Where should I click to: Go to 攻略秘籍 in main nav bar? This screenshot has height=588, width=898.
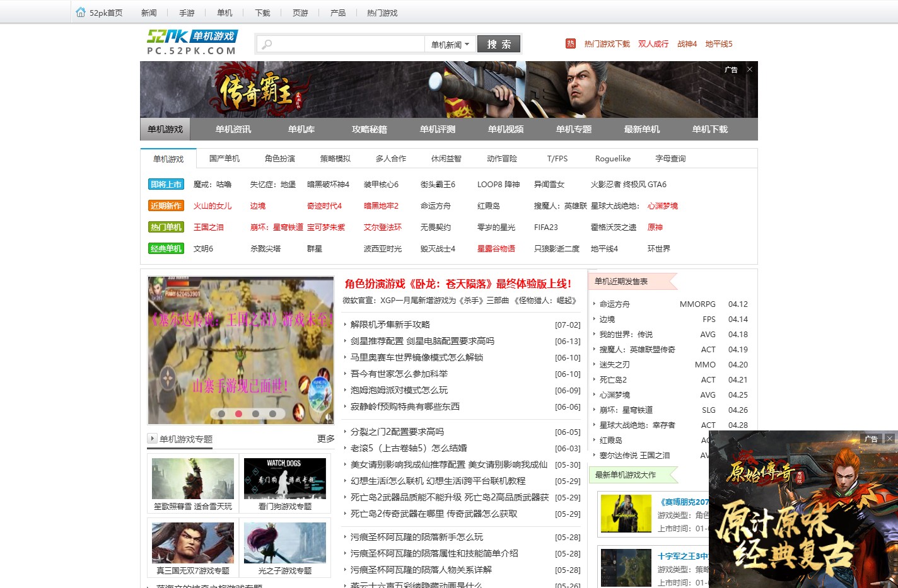coord(370,129)
